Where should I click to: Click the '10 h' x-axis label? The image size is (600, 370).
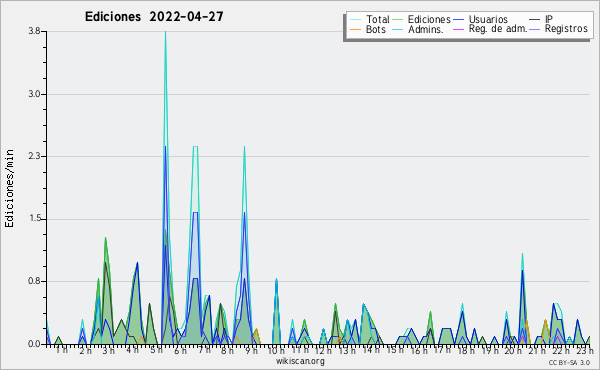coord(276,350)
